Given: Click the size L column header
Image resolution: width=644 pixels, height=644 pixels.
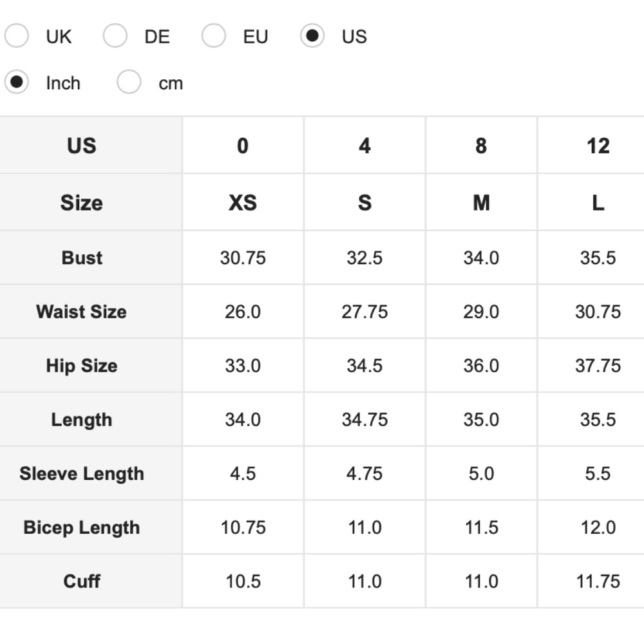Looking at the screenshot, I should 591,202.
